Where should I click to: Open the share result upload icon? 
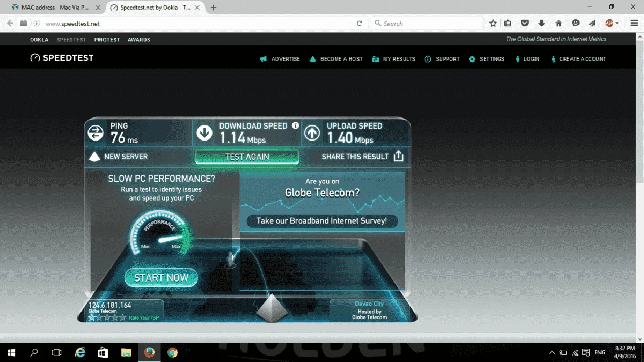[x=398, y=156]
